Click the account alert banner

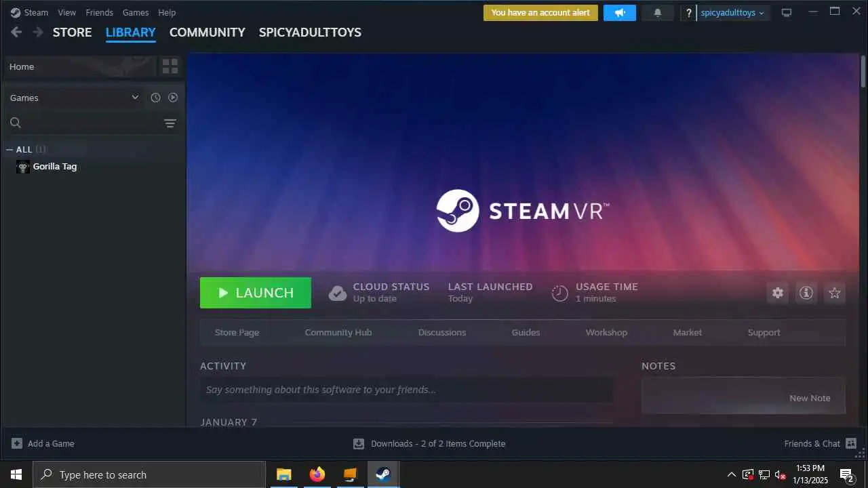point(540,13)
